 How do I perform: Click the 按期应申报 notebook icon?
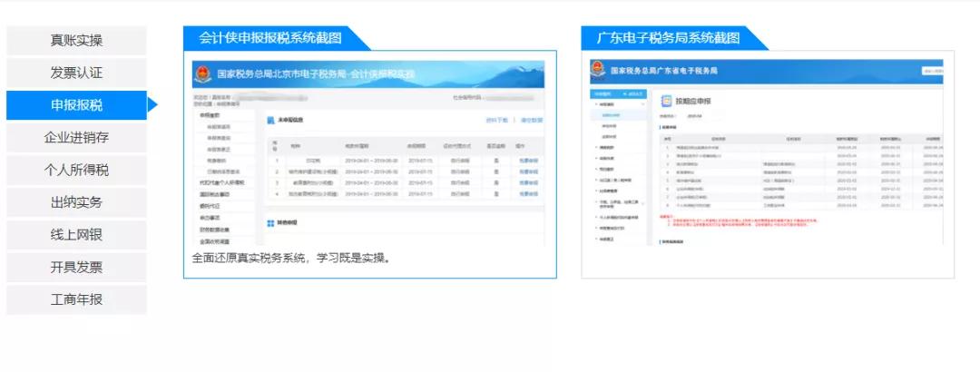point(666,101)
